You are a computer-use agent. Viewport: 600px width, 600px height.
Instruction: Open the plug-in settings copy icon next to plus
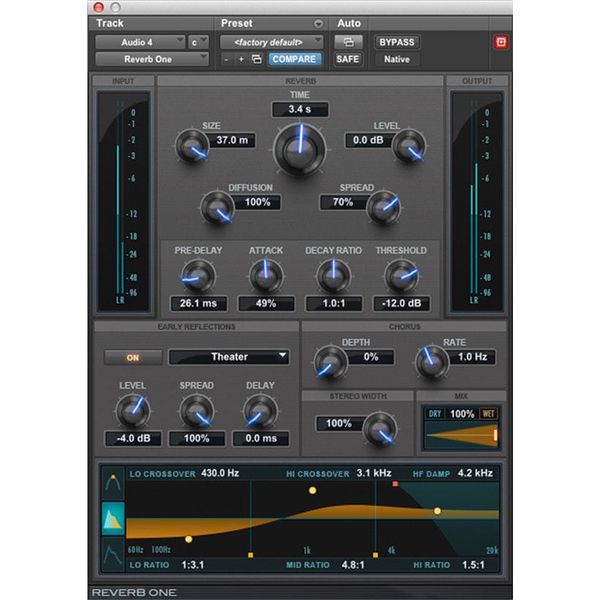(x=256, y=59)
